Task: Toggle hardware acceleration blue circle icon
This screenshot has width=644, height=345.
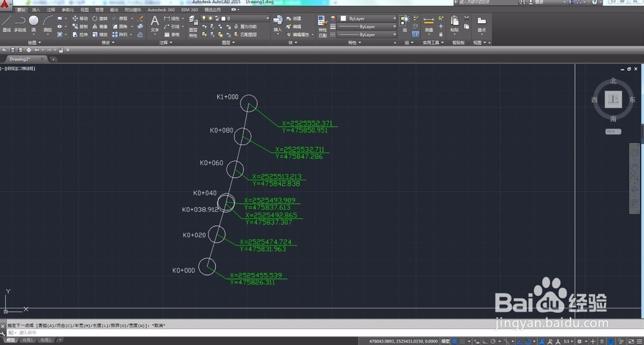Action: pos(612,341)
